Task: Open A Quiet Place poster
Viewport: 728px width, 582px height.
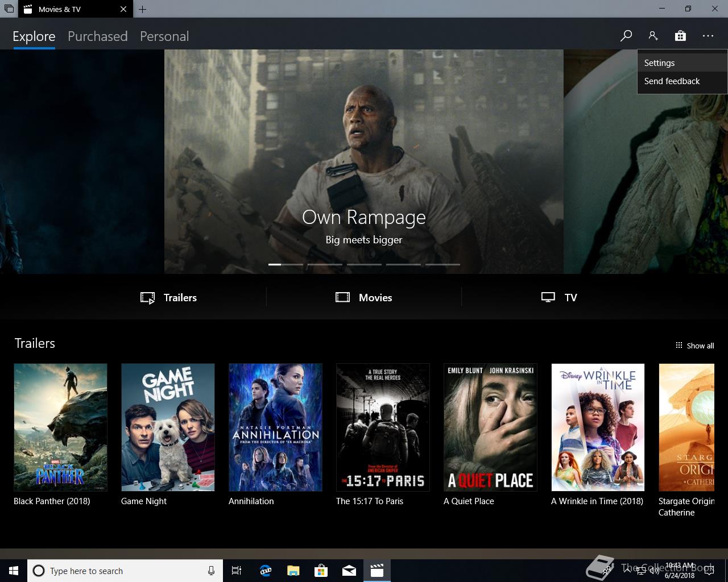Action: point(490,427)
